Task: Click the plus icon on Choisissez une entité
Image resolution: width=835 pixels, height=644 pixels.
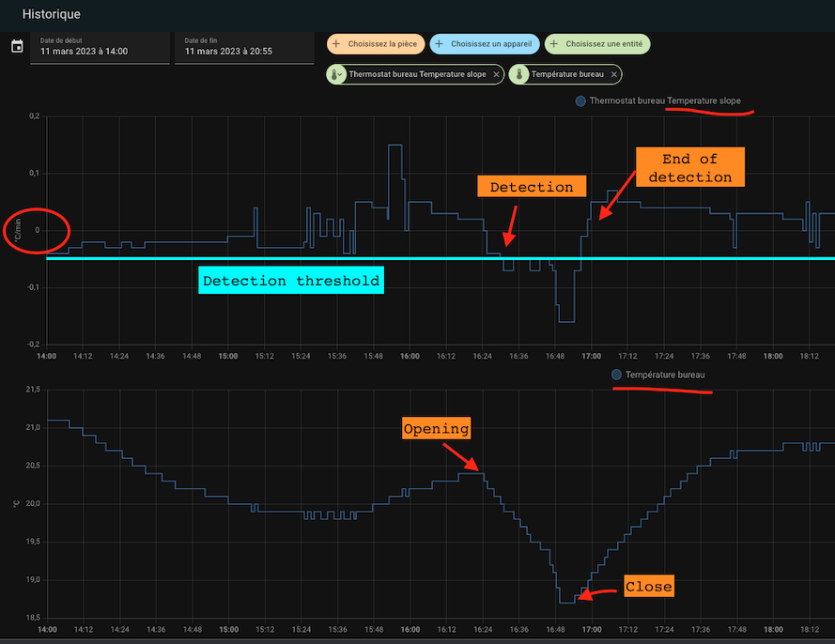Action: pyautogui.click(x=554, y=44)
